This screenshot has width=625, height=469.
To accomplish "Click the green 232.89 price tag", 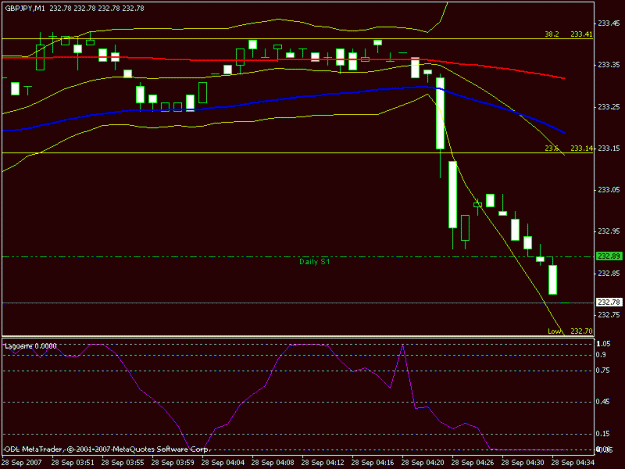I will [x=609, y=256].
